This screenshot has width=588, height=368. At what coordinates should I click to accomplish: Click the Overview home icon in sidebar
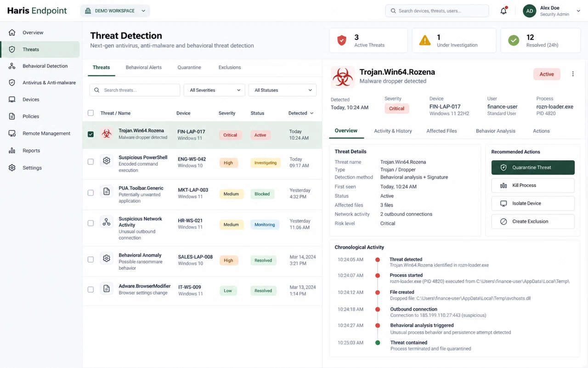pos(12,33)
